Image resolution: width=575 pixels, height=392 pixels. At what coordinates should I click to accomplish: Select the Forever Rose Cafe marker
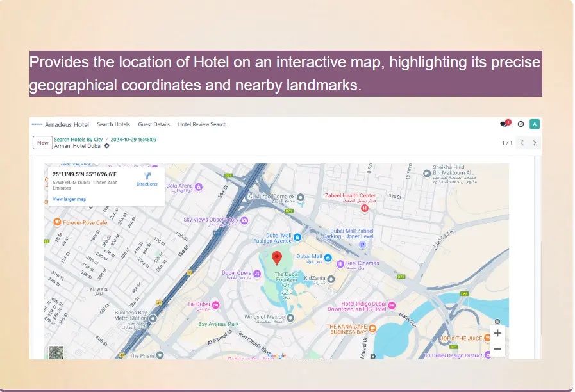point(57,222)
